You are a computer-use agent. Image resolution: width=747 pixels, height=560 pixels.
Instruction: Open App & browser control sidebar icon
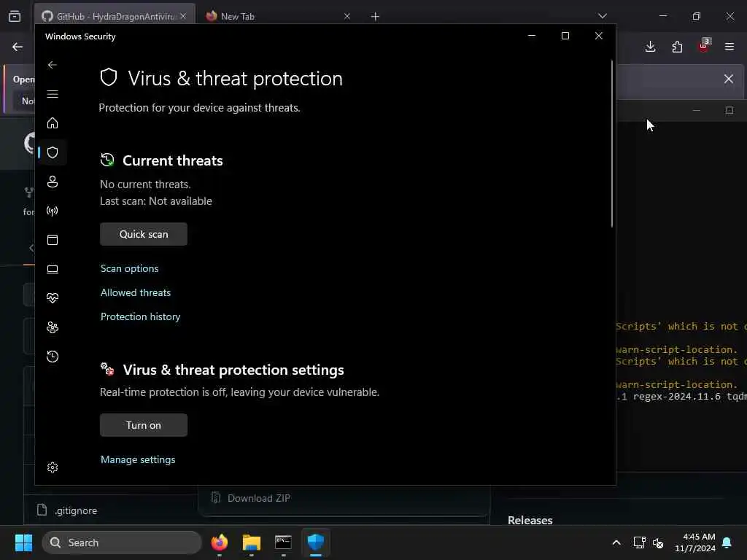[53, 240]
